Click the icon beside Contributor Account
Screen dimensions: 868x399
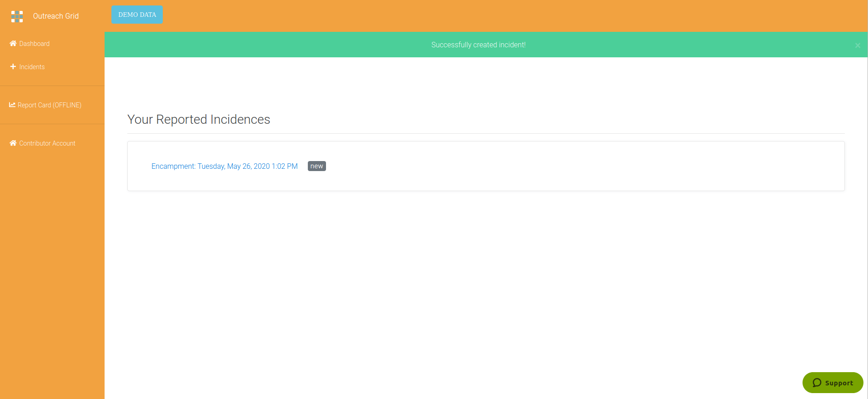click(x=13, y=143)
